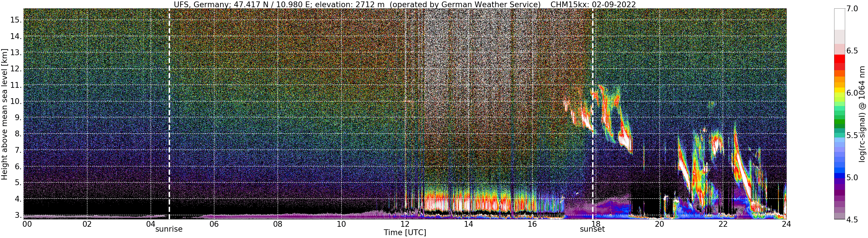Click the time tick label '06'
Image resolution: width=868 pixels, height=238 pixels.
click(x=214, y=224)
